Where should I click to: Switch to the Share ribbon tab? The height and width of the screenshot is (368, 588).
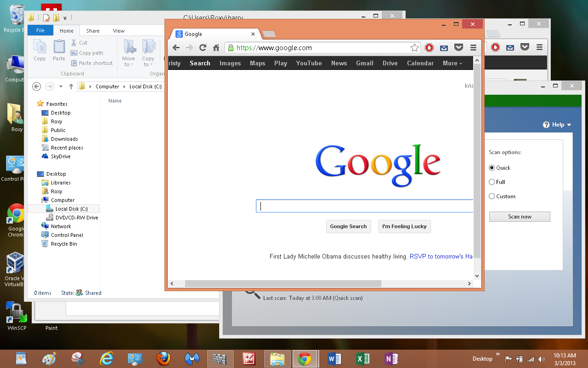[93, 30]
